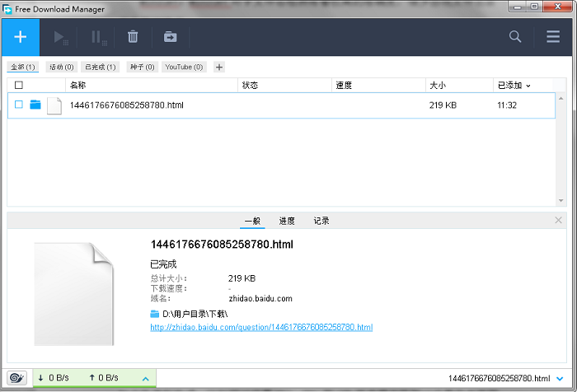
Task: Minimize the Free Download Manager window
Action: click(518, 7)
